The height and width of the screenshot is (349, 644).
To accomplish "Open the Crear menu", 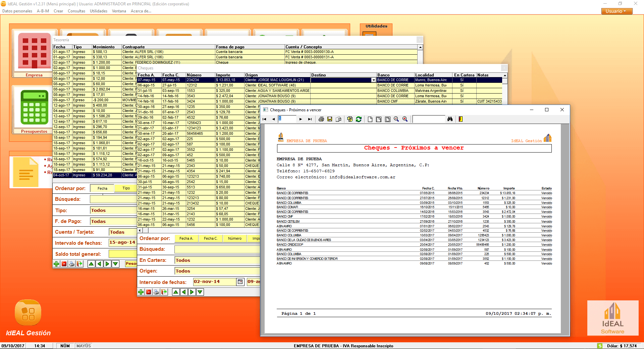I will (58, 11).
